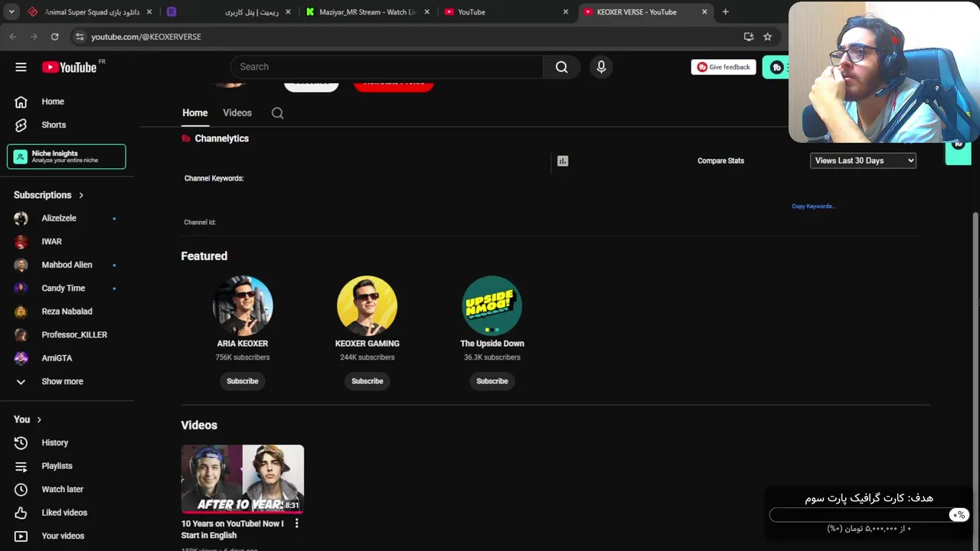Viewport: 980px width, 551px height.
Task: Open the tab search dropdown arrow
Action: pyautogui.click(x=11, y=12)
